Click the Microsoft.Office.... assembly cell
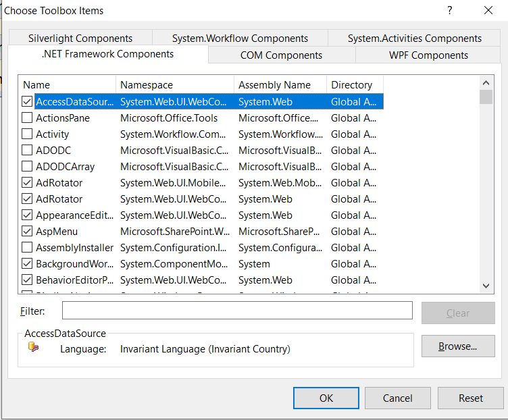This screenshot has width=508, height=420. pos(278,118)
